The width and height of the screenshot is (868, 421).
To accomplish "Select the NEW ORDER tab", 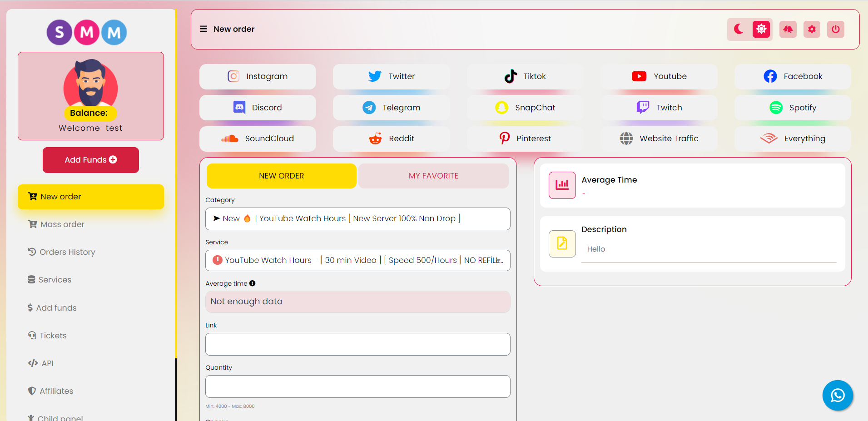I will coord(281,176).
